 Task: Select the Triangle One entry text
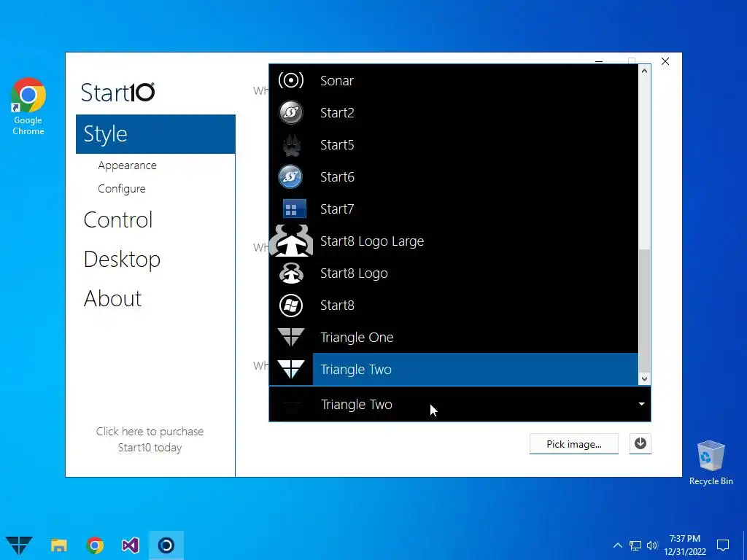click(357, 338)
